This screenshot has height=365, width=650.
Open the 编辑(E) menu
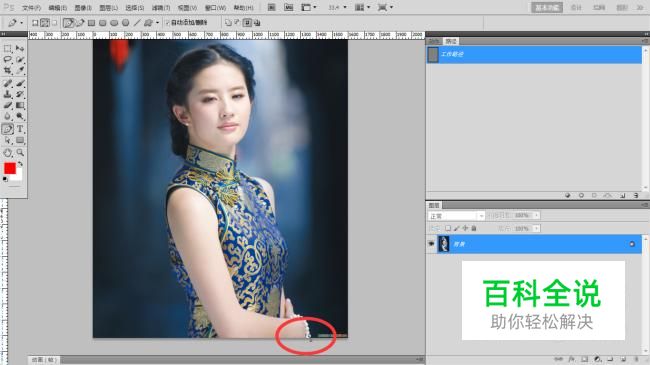coord(58,8)
